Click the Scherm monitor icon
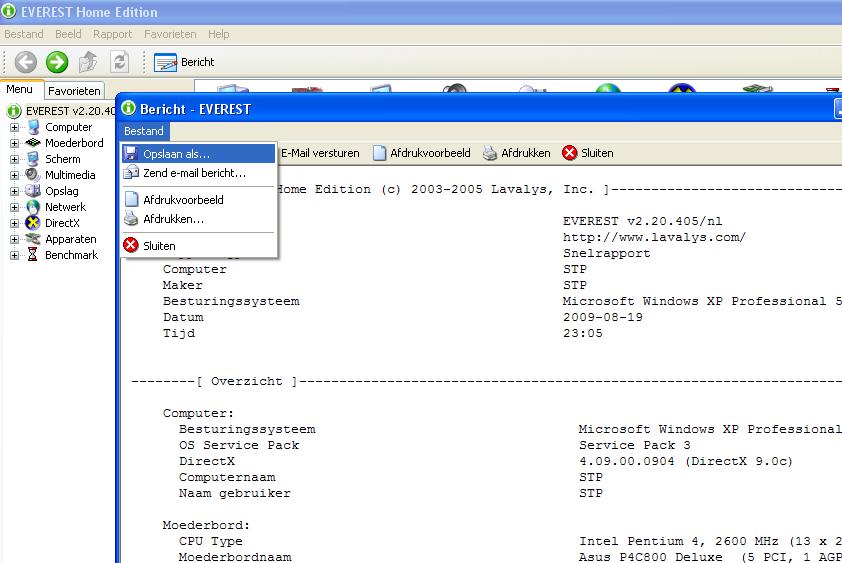This screenshot has width=842, height=563. point(33,159)
